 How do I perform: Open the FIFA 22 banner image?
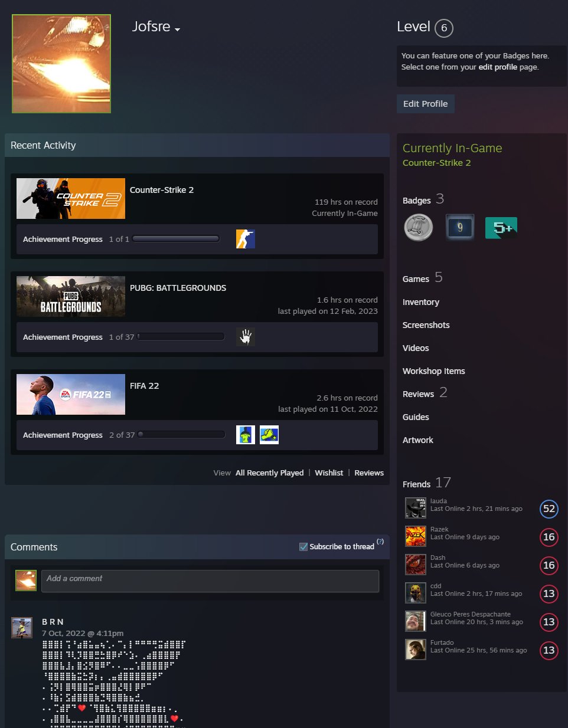pos(71,394)
